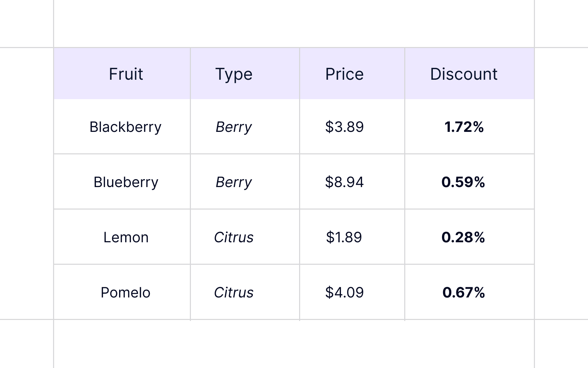The height and width of the screenshot is (368, 588).
Task: Select the Blackberry cell
Action: 125,127
